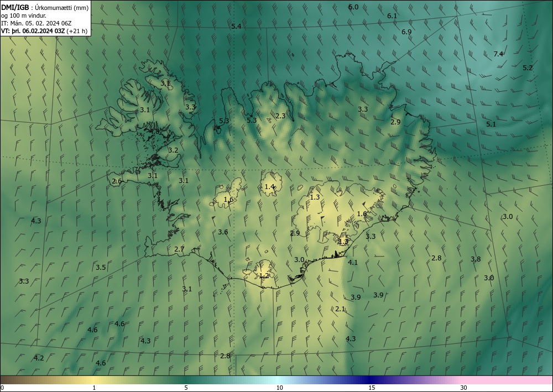Click the 1.4 value on Hofsjökull glacier
Screen dimensions: 553x392
(269, 186)
